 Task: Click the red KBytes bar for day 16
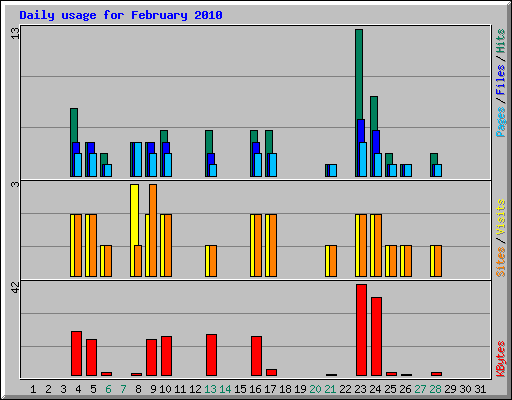[x=256, y=356]
